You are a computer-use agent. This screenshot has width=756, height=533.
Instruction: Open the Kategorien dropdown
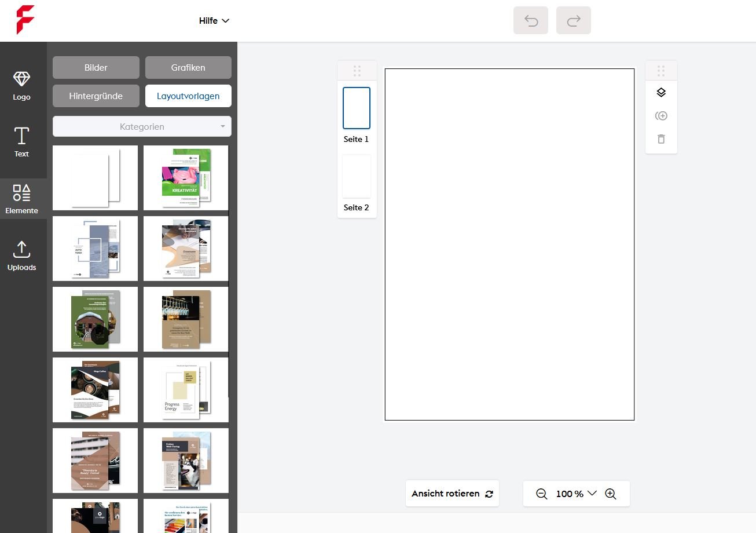click(142, 126)
